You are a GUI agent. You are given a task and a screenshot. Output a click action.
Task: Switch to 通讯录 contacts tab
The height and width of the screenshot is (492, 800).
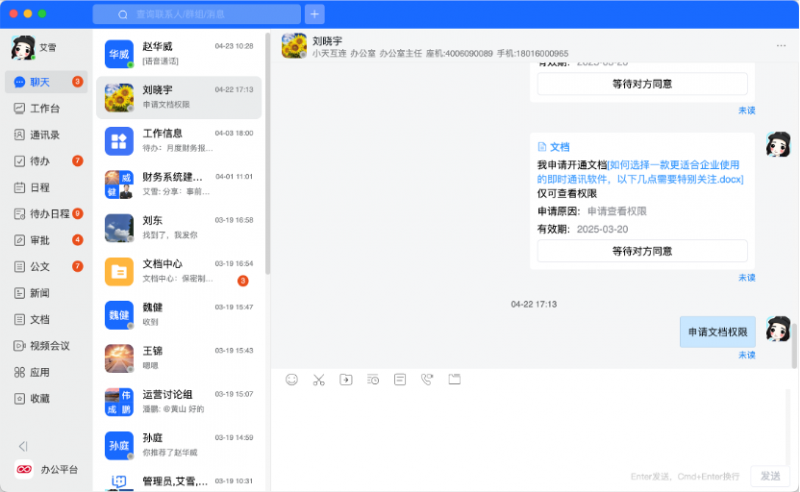45,134
